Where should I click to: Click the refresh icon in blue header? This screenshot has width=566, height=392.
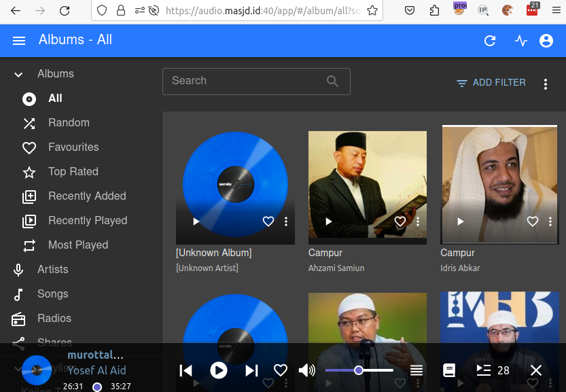[490, 41]
